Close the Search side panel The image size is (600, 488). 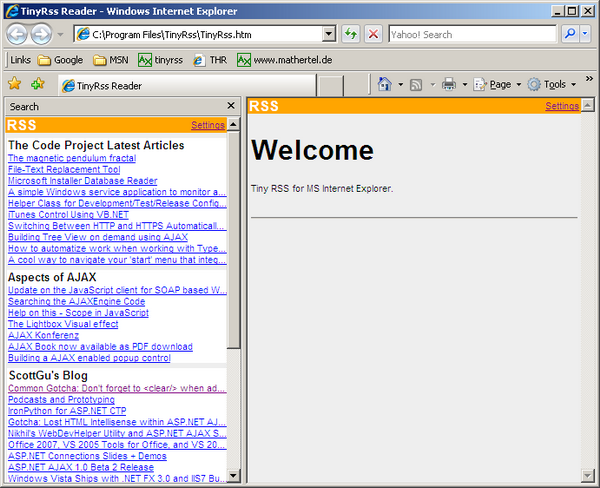pos(231,105)
